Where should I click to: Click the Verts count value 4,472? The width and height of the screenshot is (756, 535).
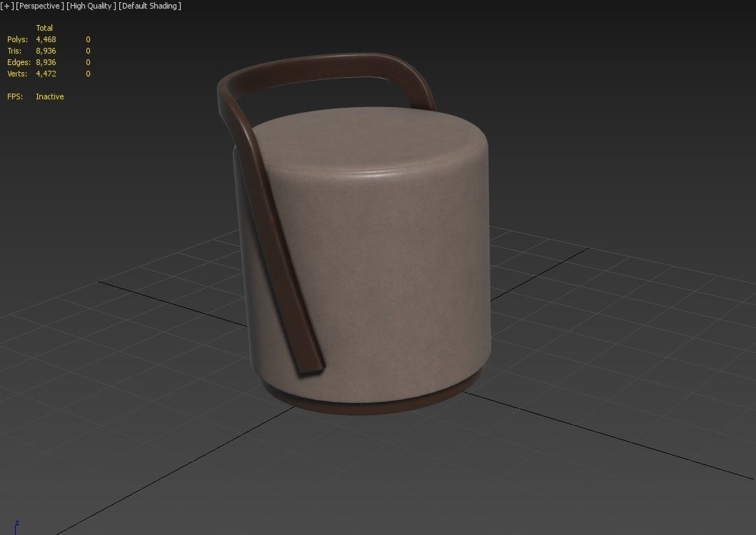[x=46, y=74]
